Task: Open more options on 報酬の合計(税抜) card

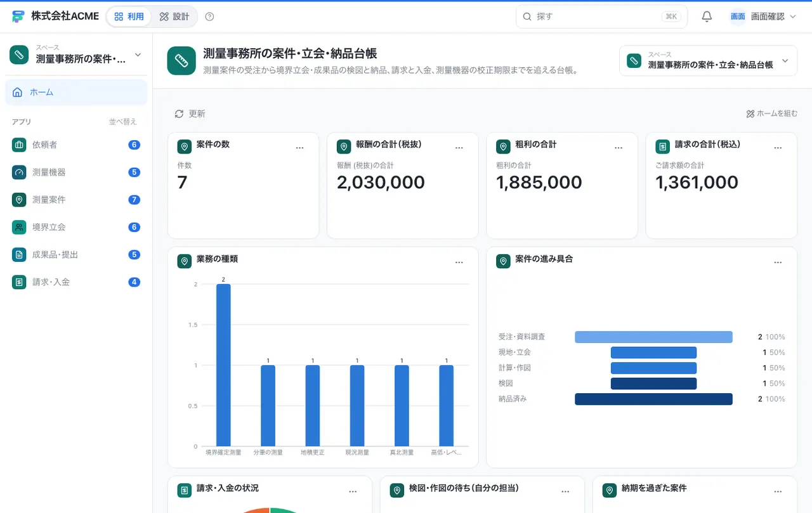Action: point(459,148)
